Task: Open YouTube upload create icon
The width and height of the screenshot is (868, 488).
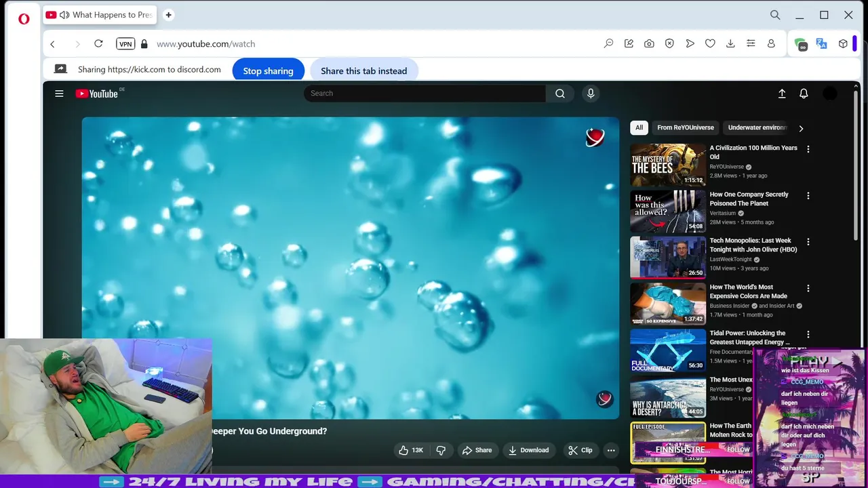Action: (782, 94)
